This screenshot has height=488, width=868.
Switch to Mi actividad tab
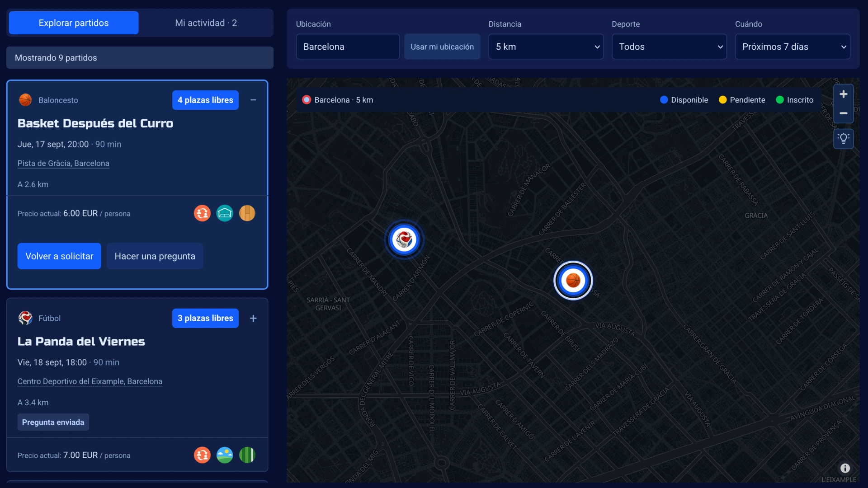click(x=206, y=23)
